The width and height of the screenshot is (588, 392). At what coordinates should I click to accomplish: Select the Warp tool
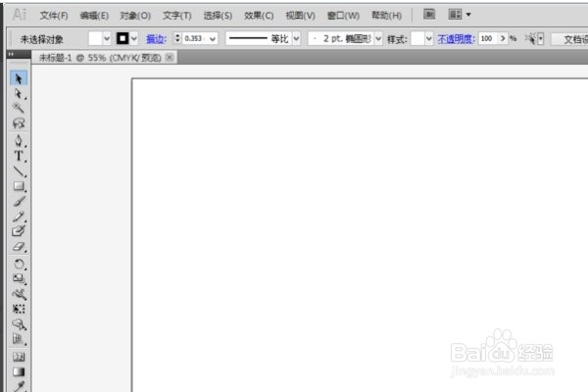coord(19,294)
